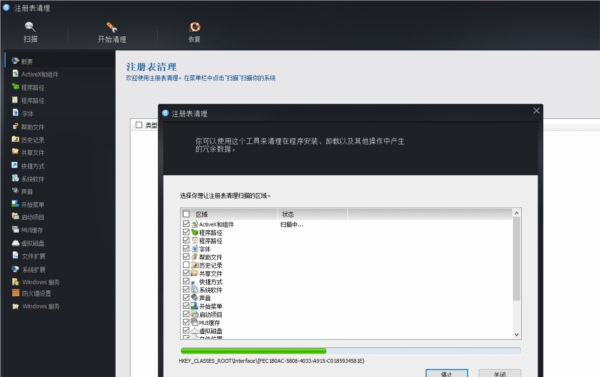The width and height of the screenshot is (600, 377).
Task: Select 历史记录 in the left sidebar
Action: click(x=28, y=140)
